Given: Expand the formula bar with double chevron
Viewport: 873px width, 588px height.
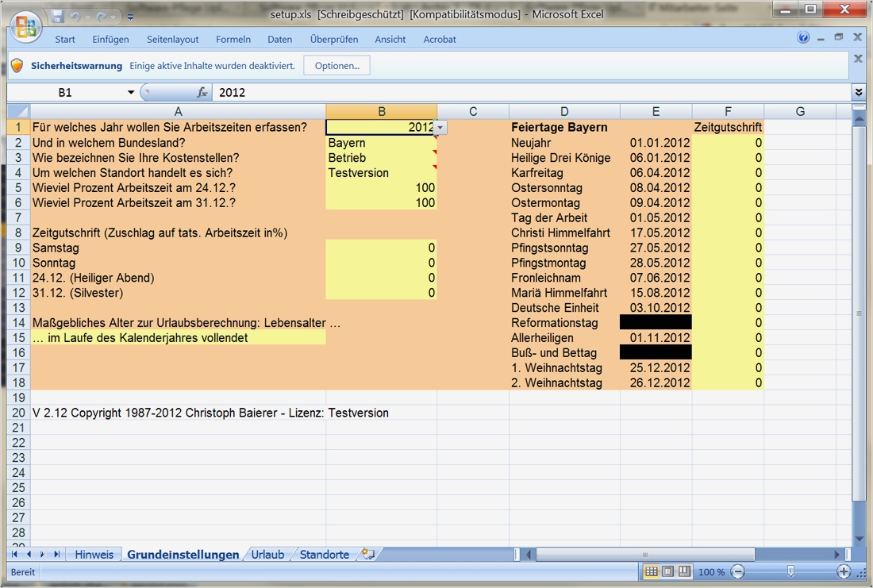Looking at the screenshot, I should (859, 93).
